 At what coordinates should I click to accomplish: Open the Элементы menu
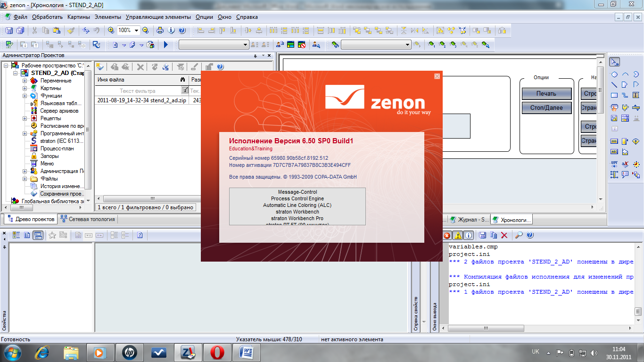[108, 17]
